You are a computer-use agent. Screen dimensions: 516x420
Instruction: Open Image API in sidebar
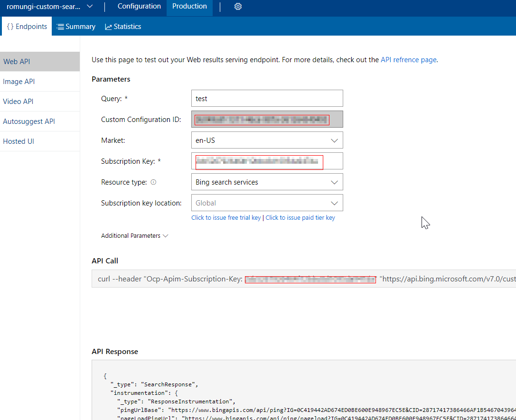coord(40,82)
